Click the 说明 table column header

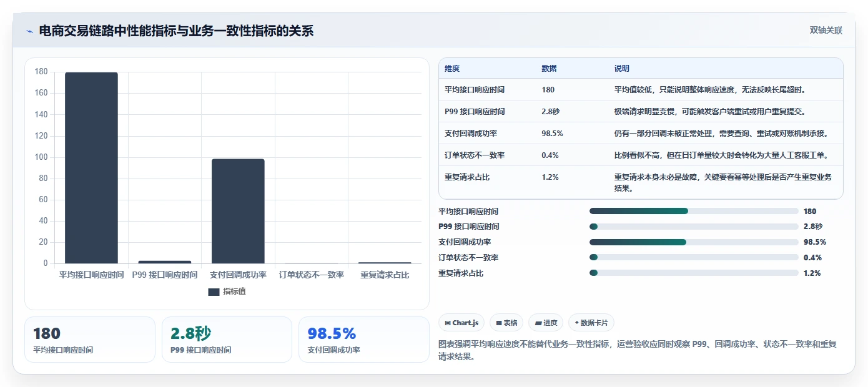point(622,69)
